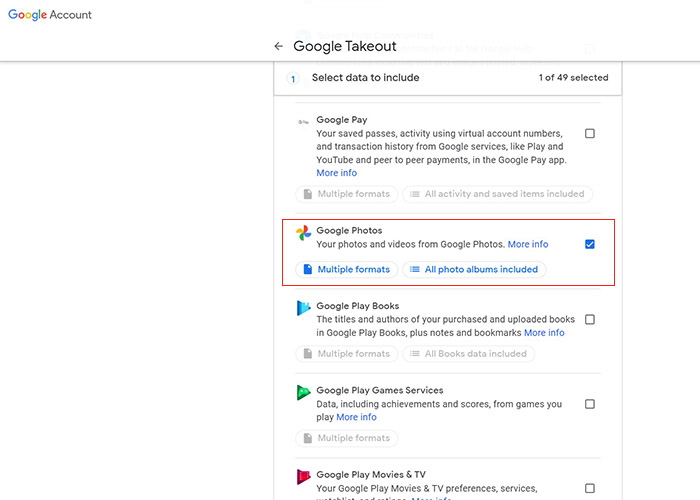Uncheck the Google Photos checkbox
Screen dimensions: 700x500
pos(590,244)
